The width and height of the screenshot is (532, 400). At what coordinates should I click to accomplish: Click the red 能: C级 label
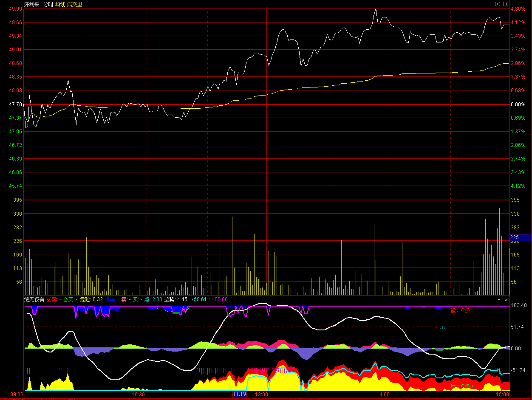462,310
